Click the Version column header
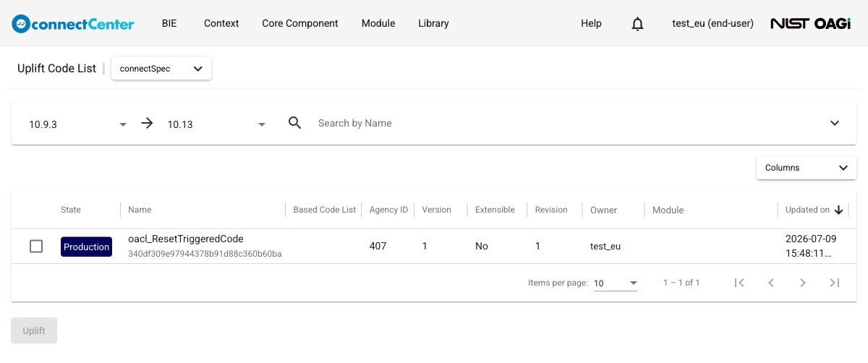Viewport: 868px width, 363px height. click(437, 210)
